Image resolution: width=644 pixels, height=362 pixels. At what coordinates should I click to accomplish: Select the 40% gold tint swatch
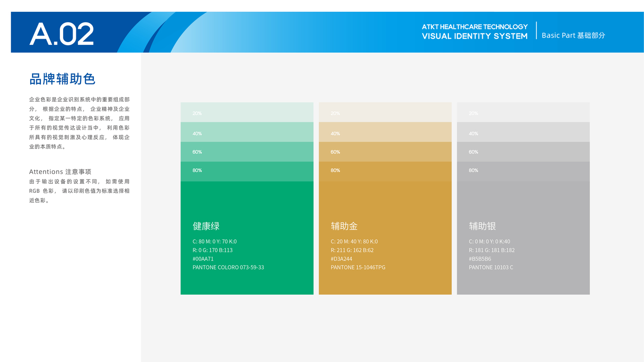(x=385, y=132)
